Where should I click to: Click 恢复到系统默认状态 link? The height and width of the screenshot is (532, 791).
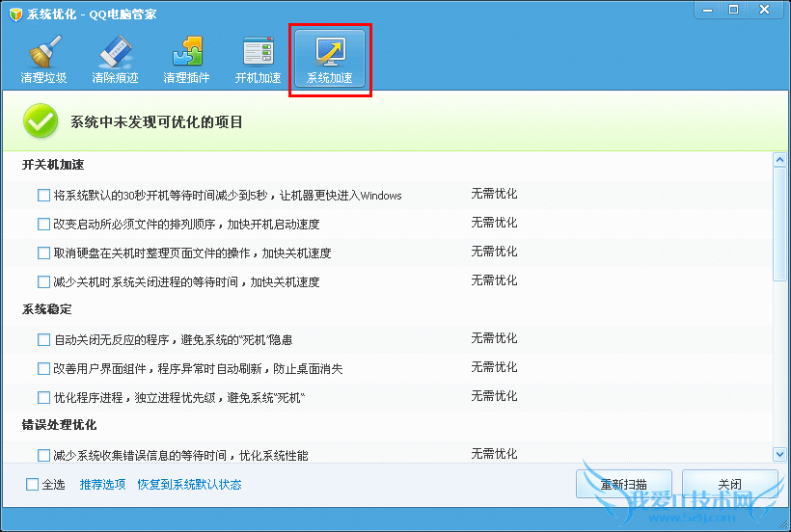(x=189, y=484)
